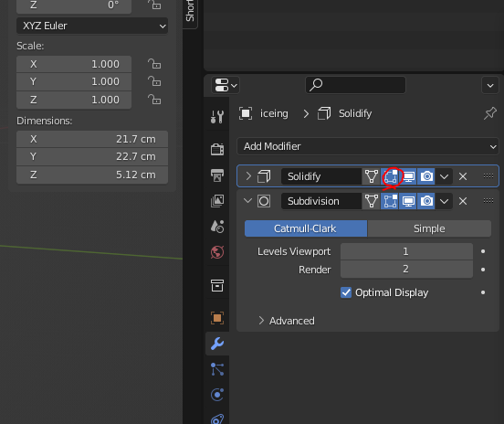This screenshot has width=504, height=424.
Task: Toggle Subdivision render visibility camera
Action: (426, 201)
